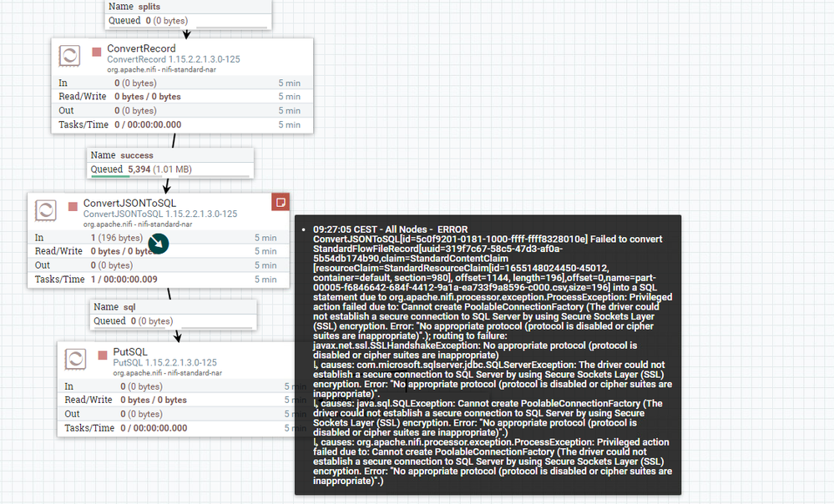Select the ConvertRecord processor icon

pyautogui.click(x=69, y=56)
